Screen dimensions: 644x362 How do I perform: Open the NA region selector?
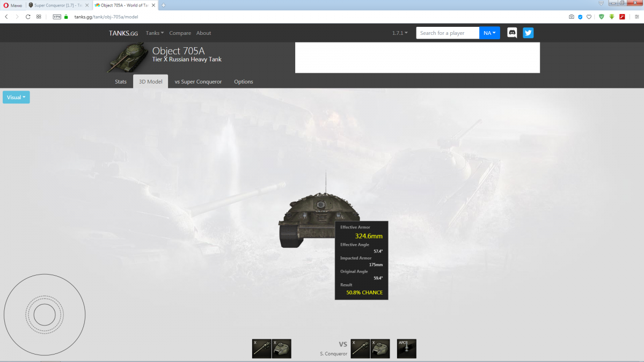pos(489,33)
